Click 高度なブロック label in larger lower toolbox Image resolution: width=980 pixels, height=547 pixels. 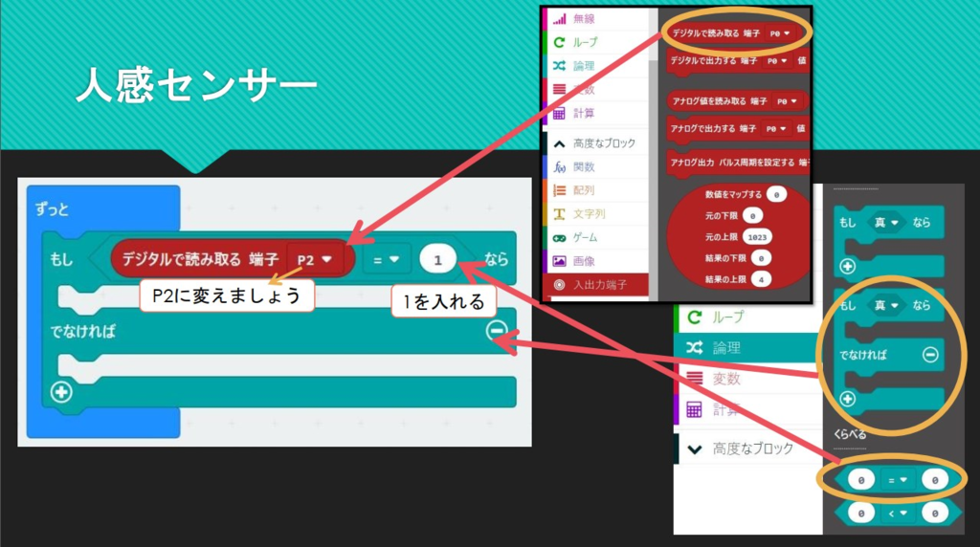[x=753, y=449]
